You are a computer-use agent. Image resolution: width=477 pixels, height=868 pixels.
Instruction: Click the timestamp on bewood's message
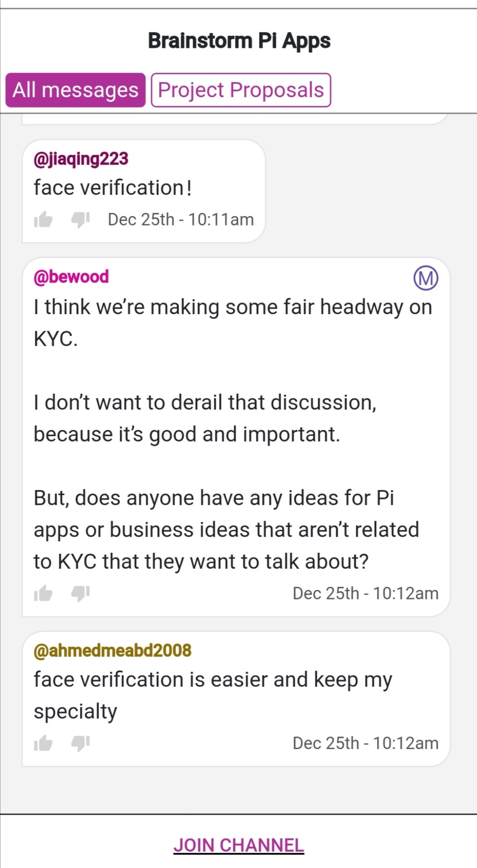(365, 593)
